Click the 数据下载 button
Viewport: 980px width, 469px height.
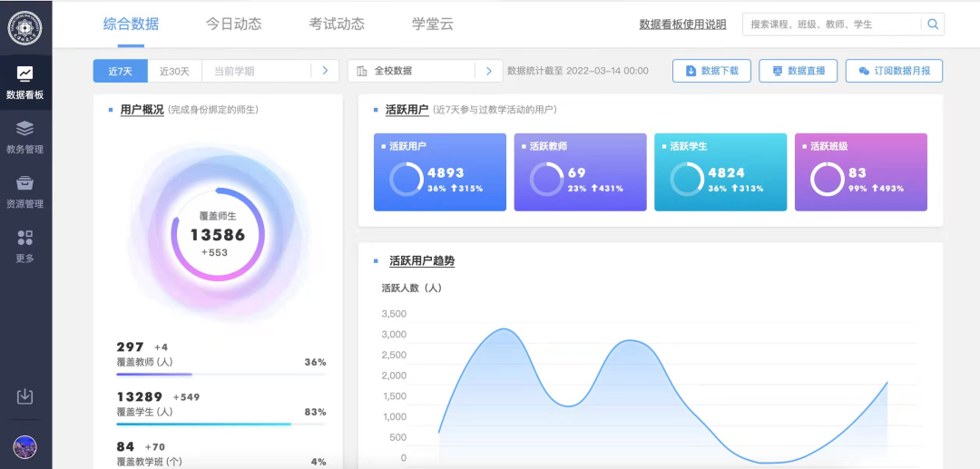711,71
